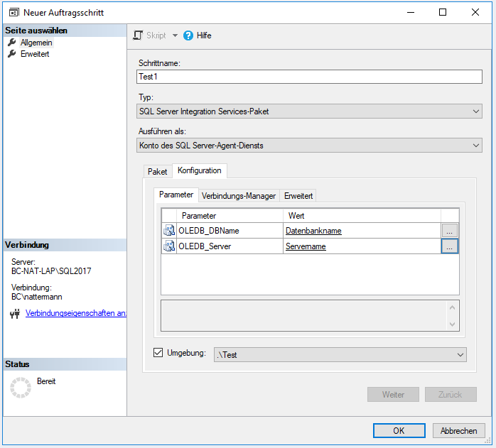Click the OLEDB_DBName parameter row icon

[x=169, y=230]
